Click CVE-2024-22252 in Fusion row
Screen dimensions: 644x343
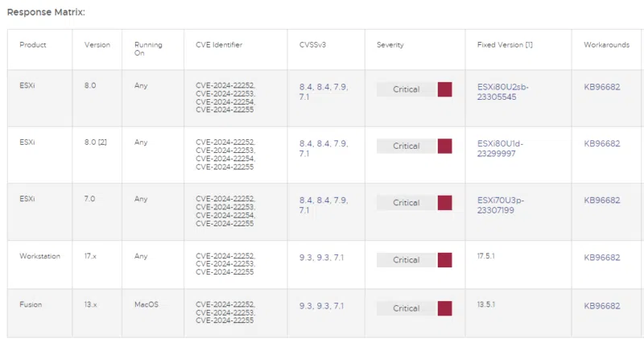225,304
